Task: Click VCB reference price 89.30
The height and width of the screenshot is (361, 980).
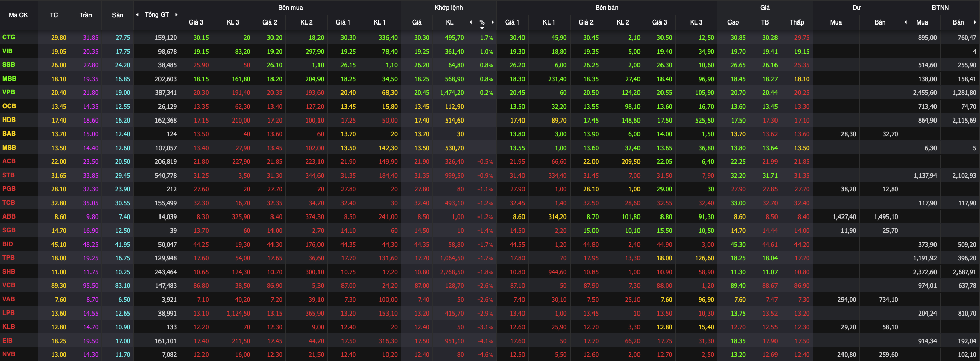Action: point(59,286)
